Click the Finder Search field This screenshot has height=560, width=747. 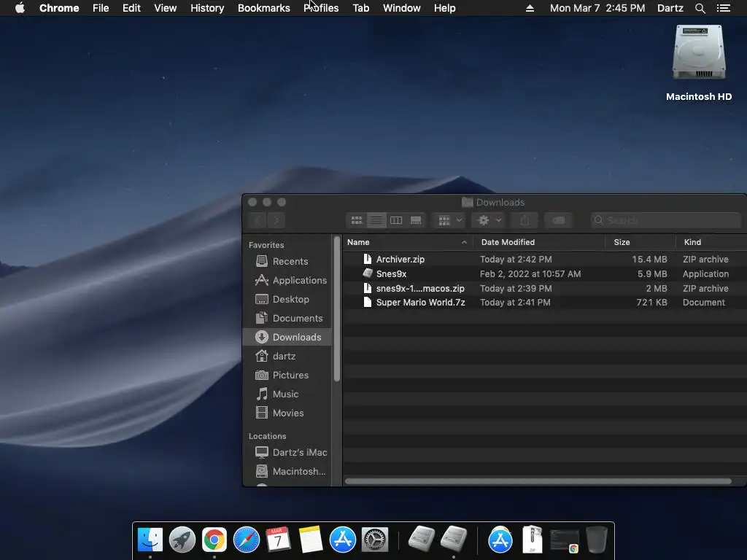point(667,220)
